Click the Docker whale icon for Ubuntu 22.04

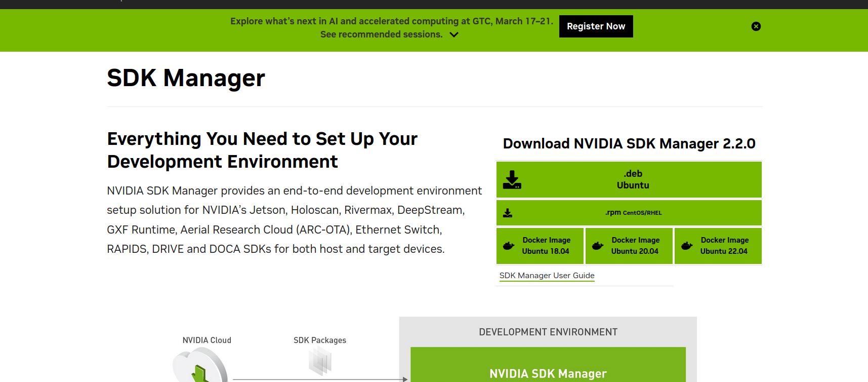point(687,246)
